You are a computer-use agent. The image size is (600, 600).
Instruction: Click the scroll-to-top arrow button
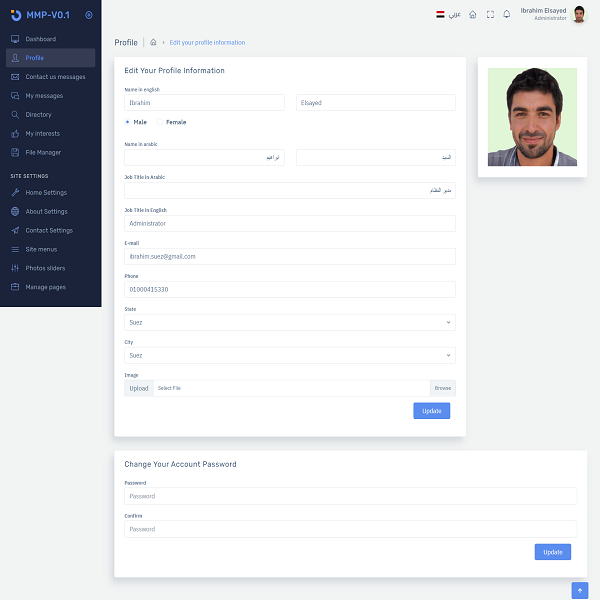pos(579,590)
